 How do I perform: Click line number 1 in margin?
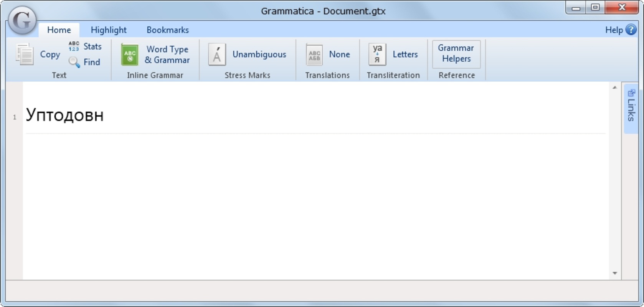pos(15,117)
